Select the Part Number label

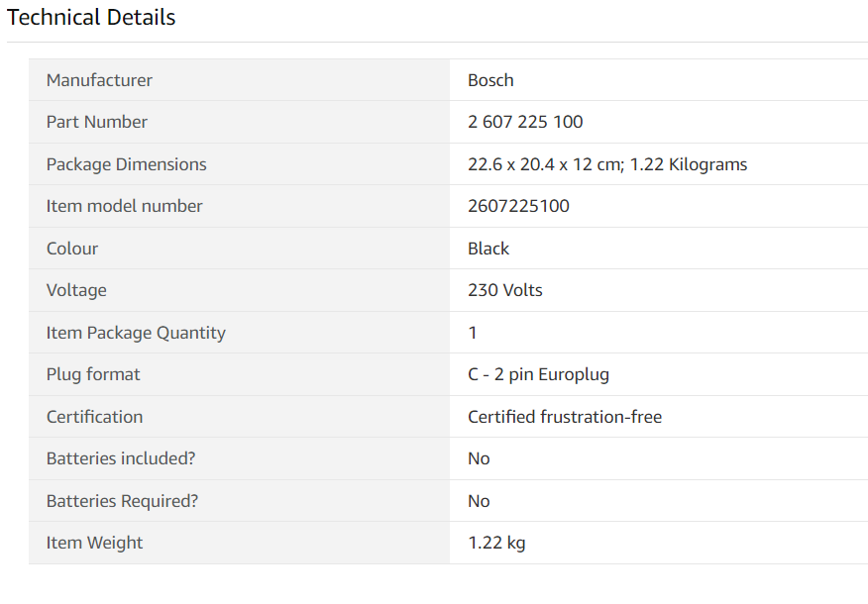pyautogui.click(x=97, y=122)
